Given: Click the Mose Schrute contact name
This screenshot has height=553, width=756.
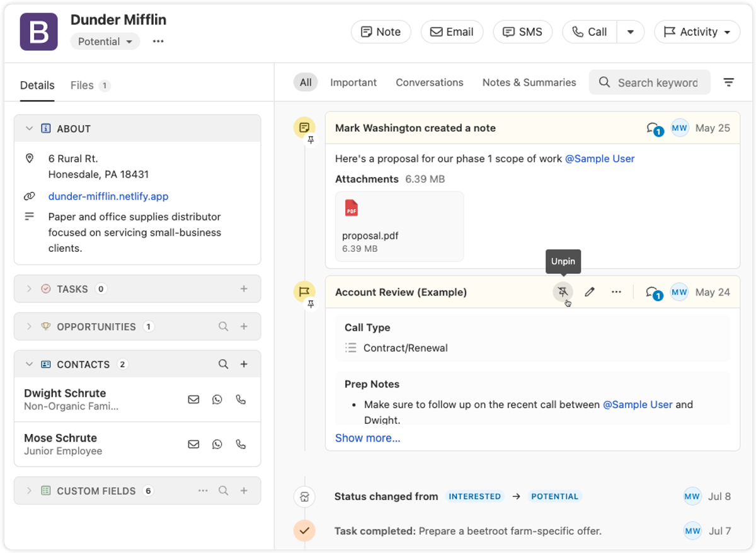Looking at the screenshot, I should [60, 438].
